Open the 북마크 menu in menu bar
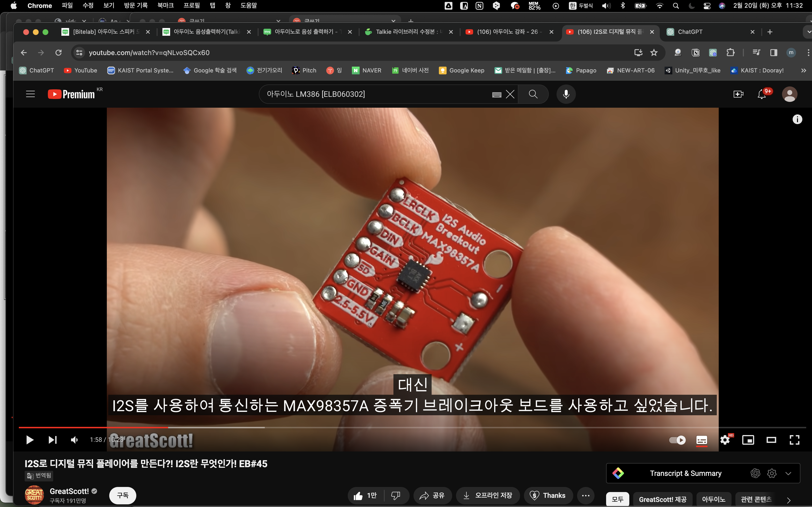Screen dimensions: 812x507 click(x=165, y=5)
